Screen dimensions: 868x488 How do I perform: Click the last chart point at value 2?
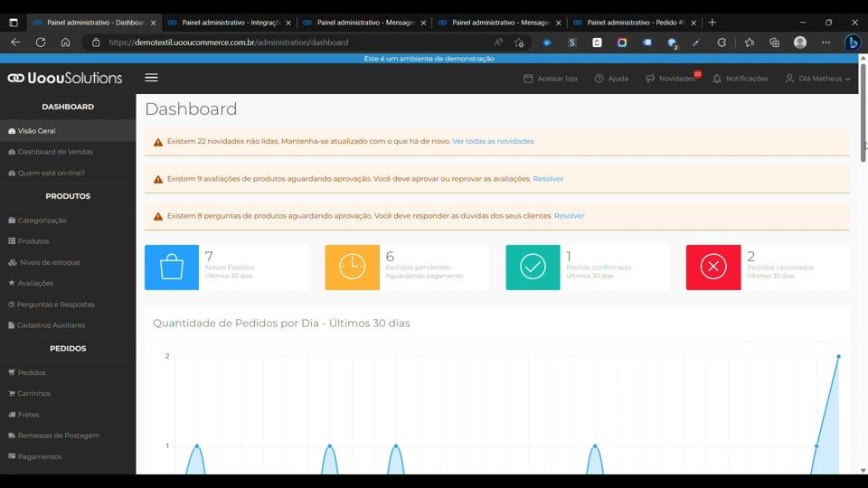tap(839, 356)
